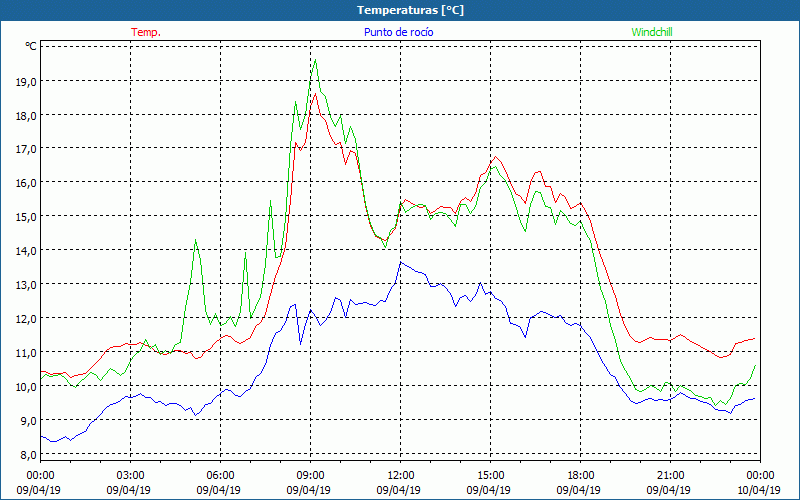Viewport: 800px width, 500px height.
Task: Click the green Windchill peak near 09:00
Action: [315, 60]
